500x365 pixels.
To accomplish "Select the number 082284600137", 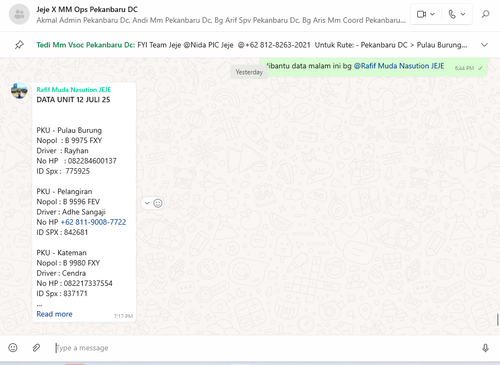I will [x=92, y=161].
